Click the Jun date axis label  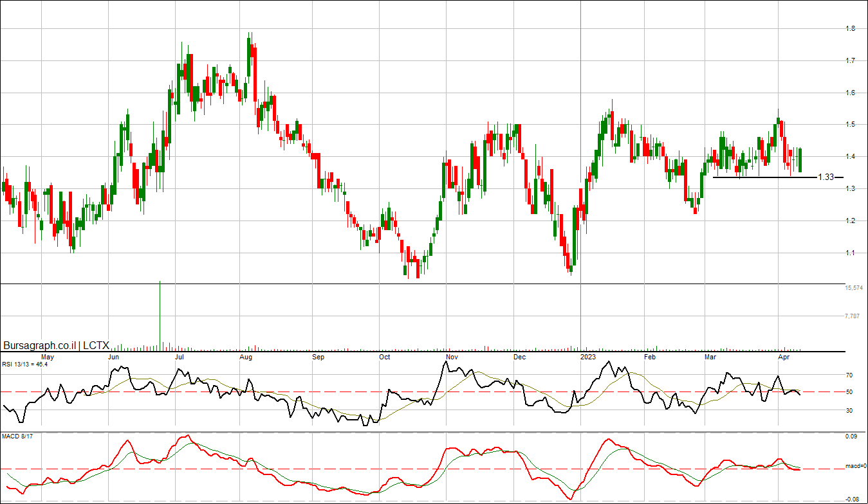pos(114,356)
